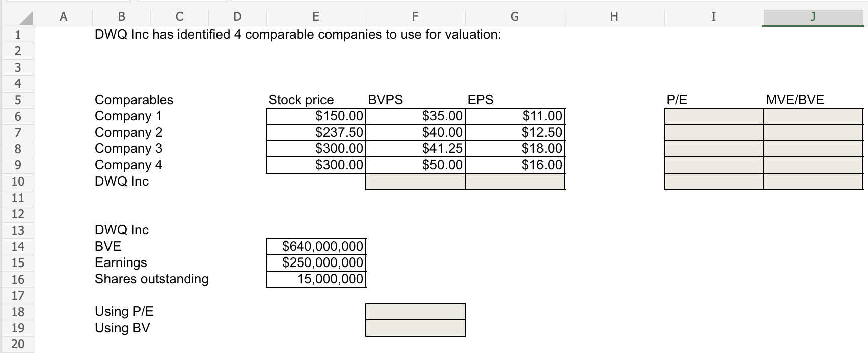Select row header 10
The image size is (868, 353).
click(18, 182)
